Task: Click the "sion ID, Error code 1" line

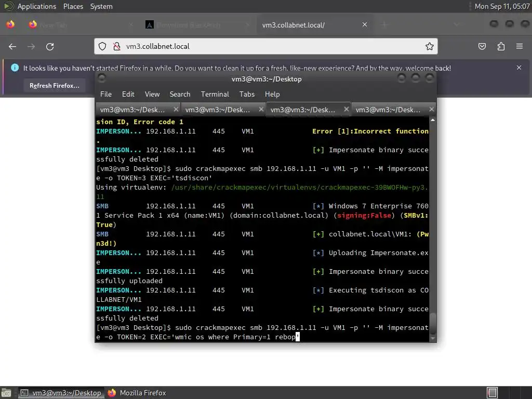Action: [x=139, y=122]
